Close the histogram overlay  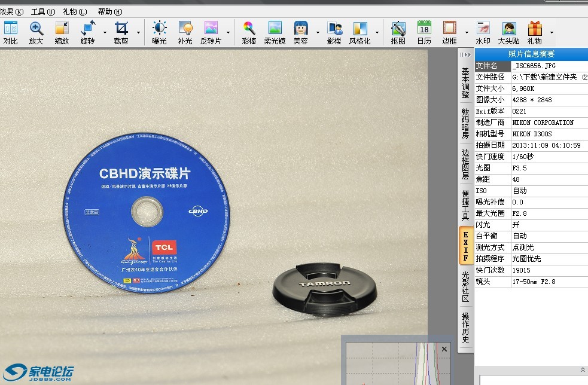[444, 349]
